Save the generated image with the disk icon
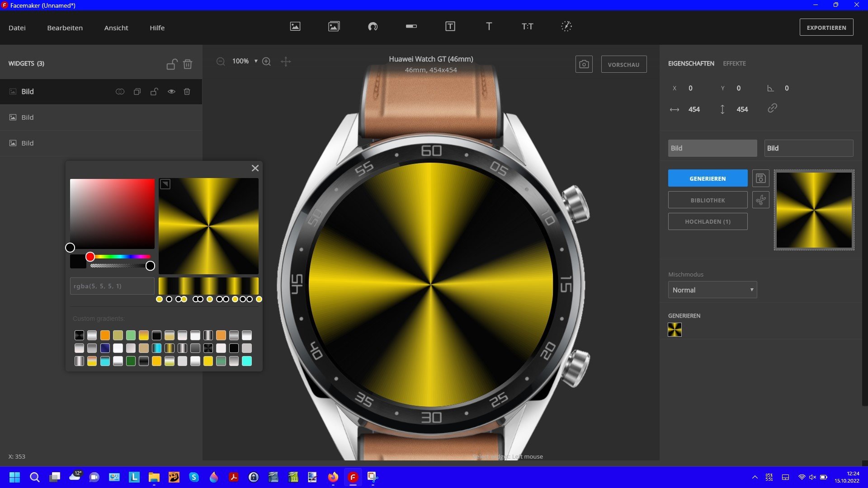This screenshot has width=868, height=488. [x=761, y=178]
